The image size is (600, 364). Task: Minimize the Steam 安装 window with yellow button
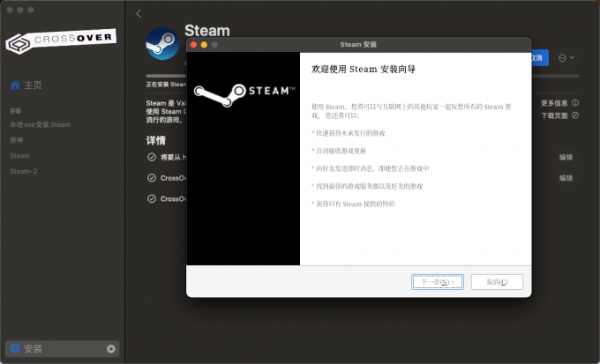pos(204,45)
